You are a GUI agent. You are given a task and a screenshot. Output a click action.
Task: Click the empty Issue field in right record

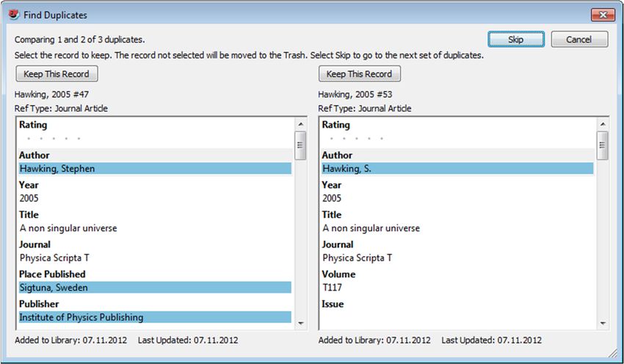(x=457, y=318)
